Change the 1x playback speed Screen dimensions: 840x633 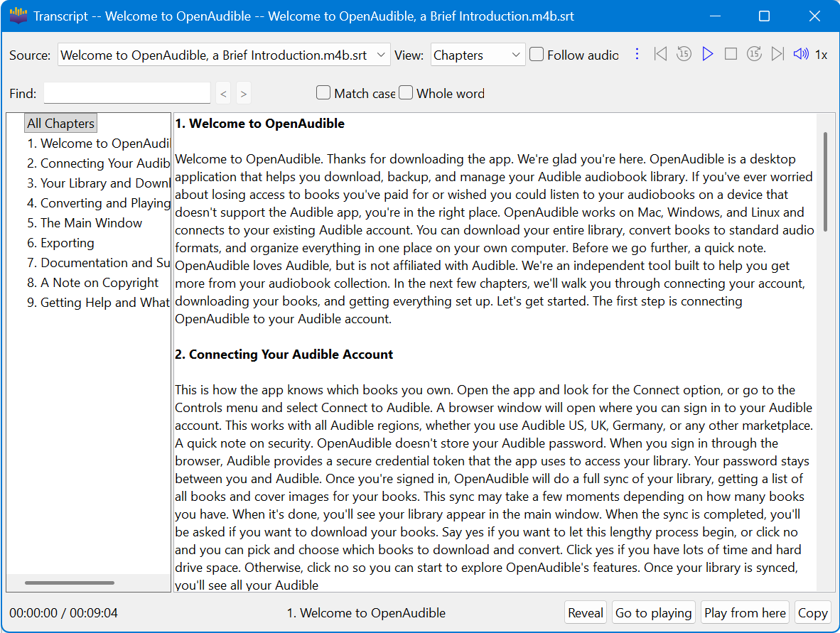tap(822, 55)
